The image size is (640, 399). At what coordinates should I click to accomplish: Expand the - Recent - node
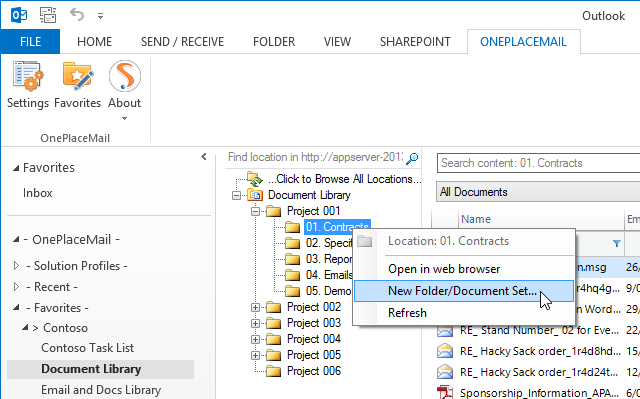tap(16, 287)
